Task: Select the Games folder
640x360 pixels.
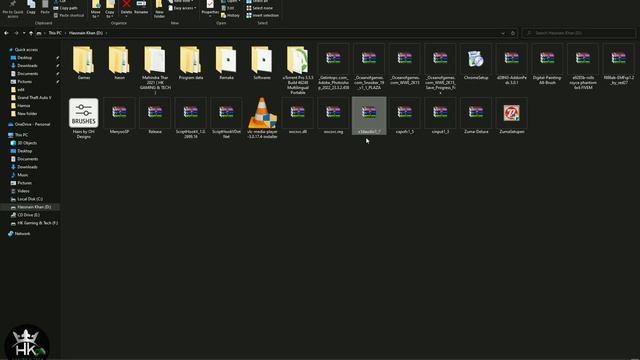Action: tap(84, 62)
